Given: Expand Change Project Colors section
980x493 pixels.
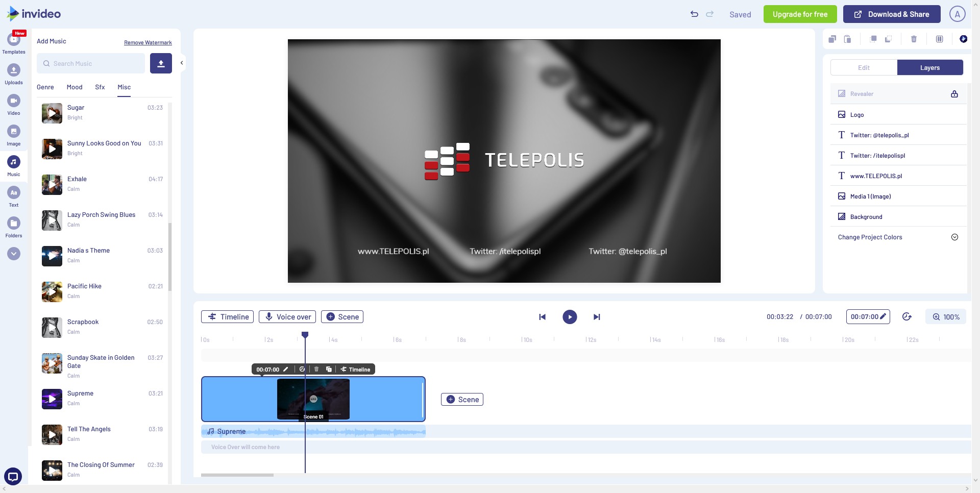Looking at the screenshot, I should point(954,237).
